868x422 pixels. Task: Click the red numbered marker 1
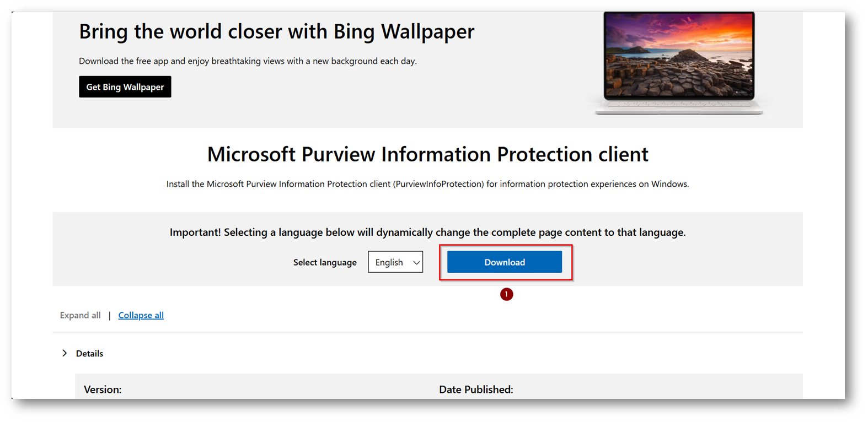(506, 294)
